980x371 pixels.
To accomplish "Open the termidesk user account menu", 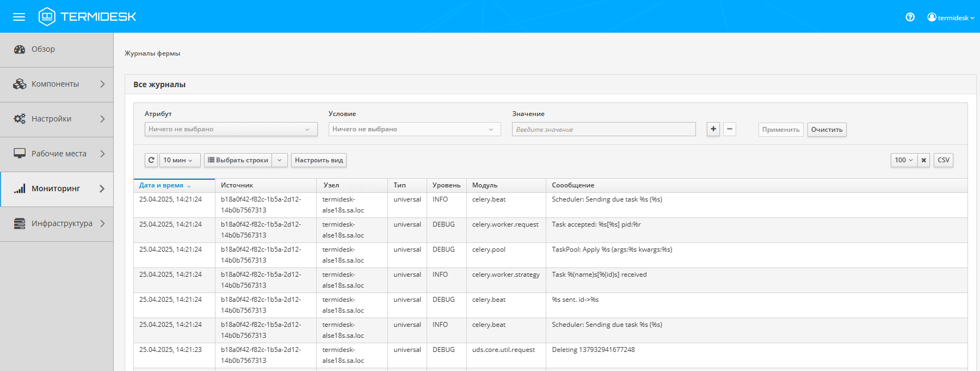I will [951, 17].
